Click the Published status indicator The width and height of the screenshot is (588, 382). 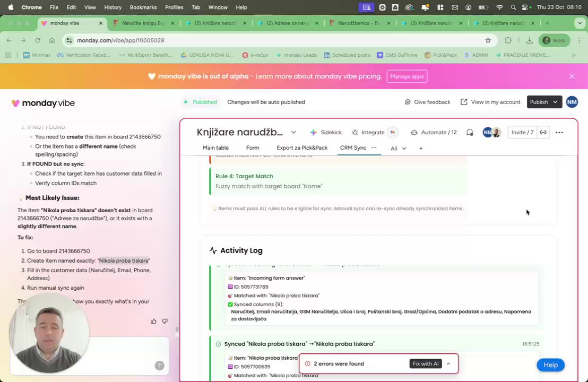coord(200,102)
